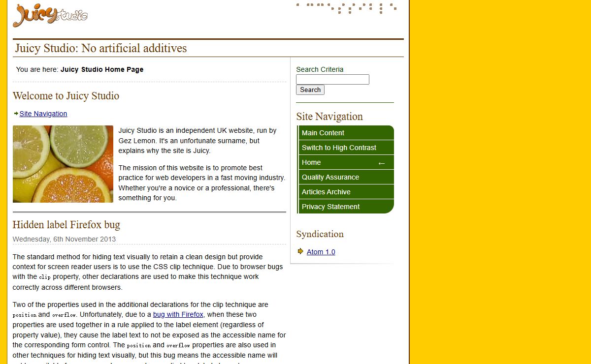Click the 'Syndication' heading
The image size is (591, 364).
click(x=320, y=234)
